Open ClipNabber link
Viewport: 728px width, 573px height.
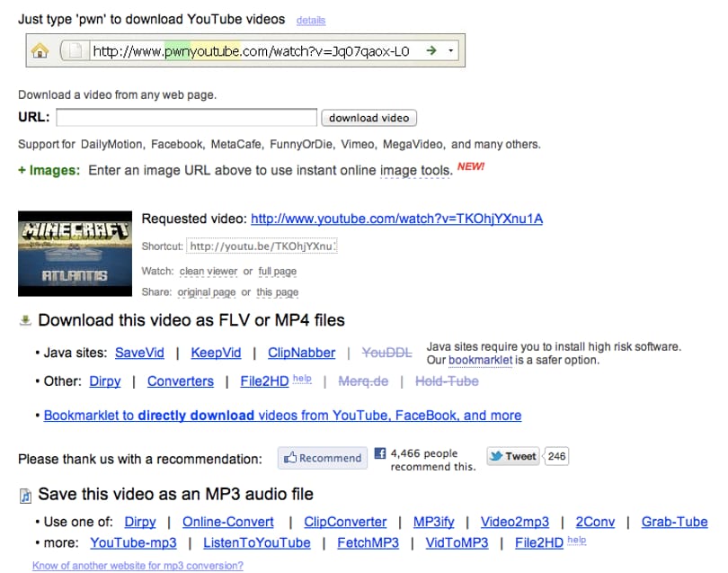pos(301,353)
